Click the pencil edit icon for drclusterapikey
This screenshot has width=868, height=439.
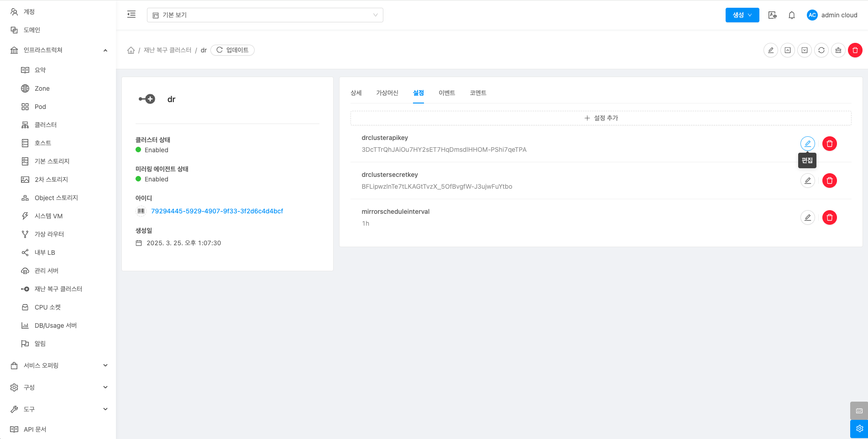point(807,144)
